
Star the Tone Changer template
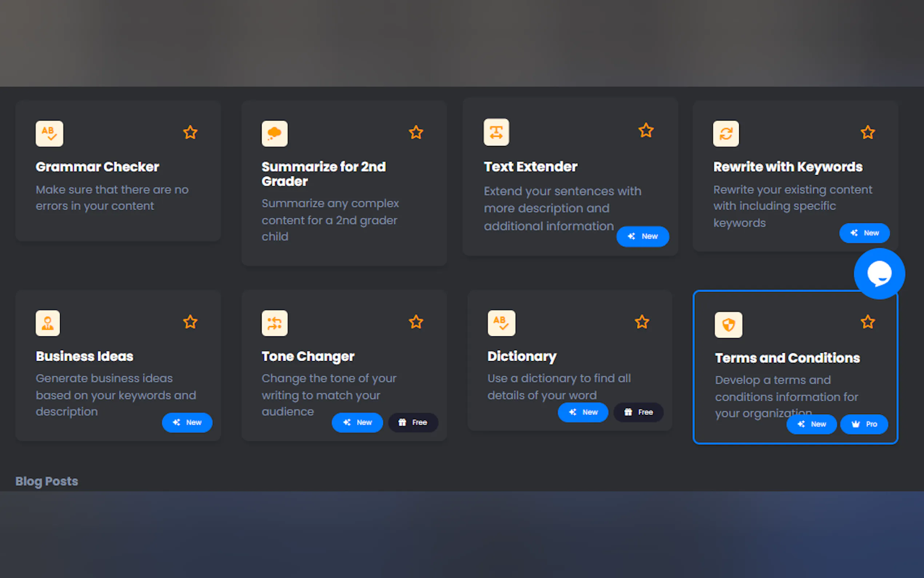[415, 322]
